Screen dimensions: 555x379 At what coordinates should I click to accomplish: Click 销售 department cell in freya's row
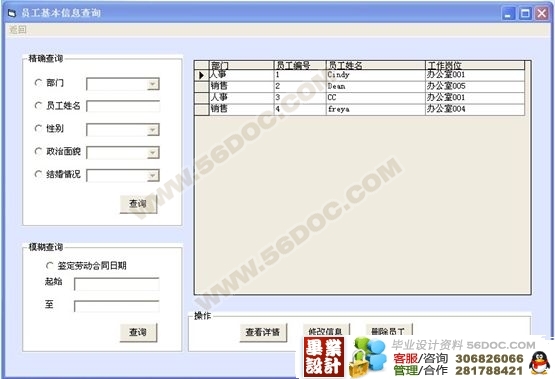tap(241, 109)
